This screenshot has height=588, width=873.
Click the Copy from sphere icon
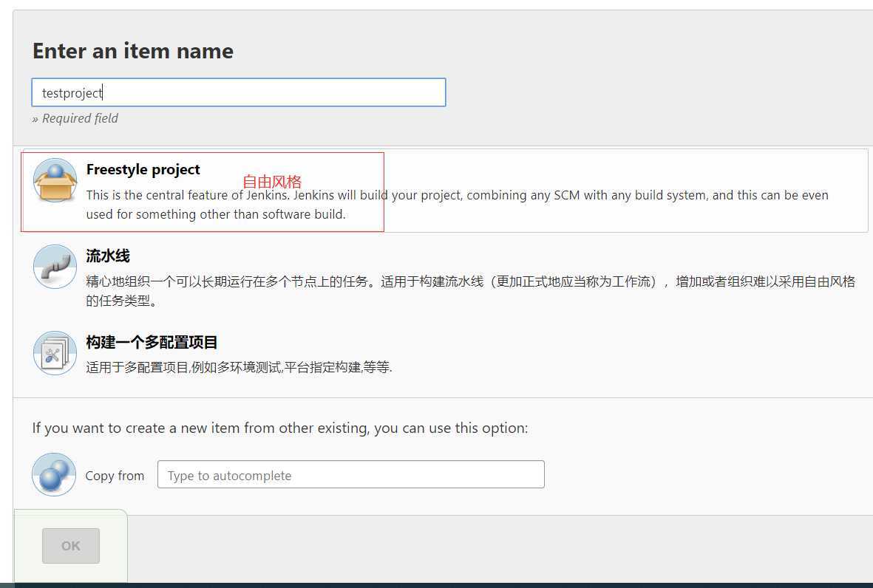click(x=54, y=474)
